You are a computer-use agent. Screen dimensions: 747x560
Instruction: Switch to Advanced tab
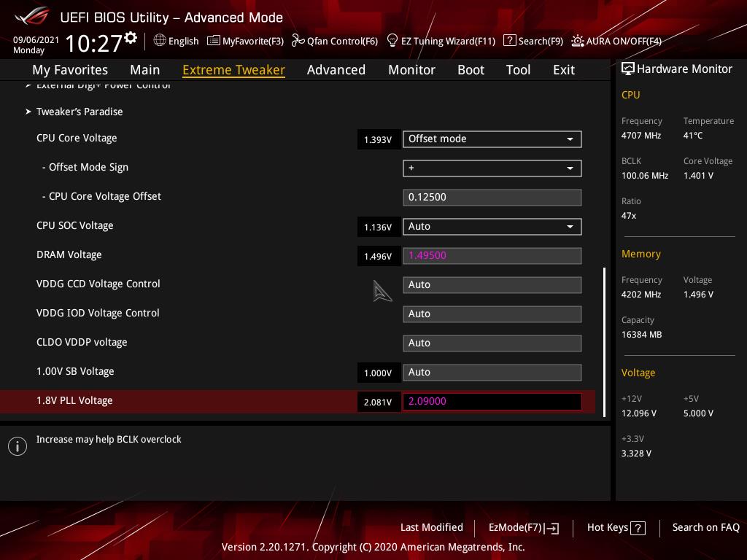[x=336, y=70]
